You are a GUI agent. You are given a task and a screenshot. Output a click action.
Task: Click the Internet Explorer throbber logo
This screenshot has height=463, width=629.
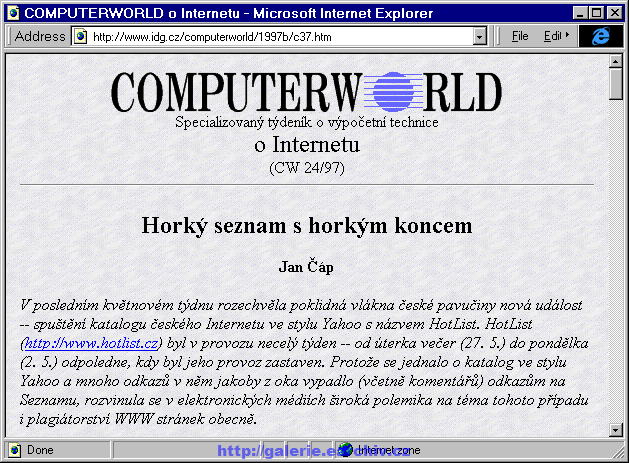point(601,36)
